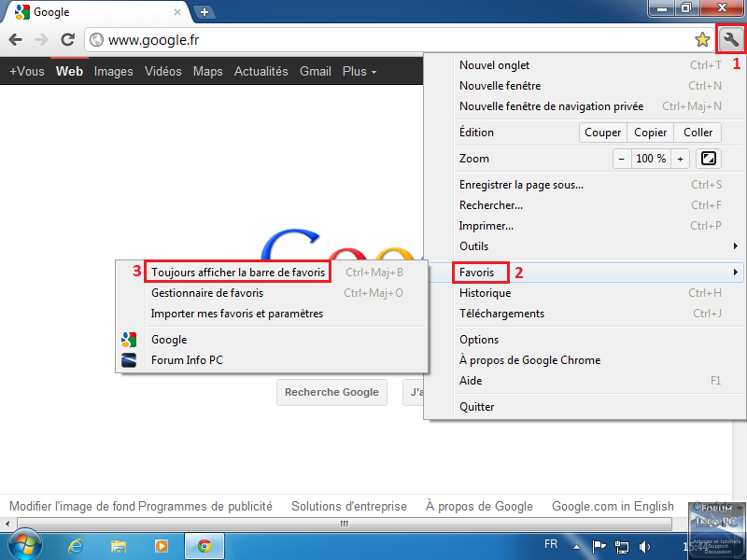Click the fullscreen icon next to zoom
747x560 pixels.
(x=709, y=159)
